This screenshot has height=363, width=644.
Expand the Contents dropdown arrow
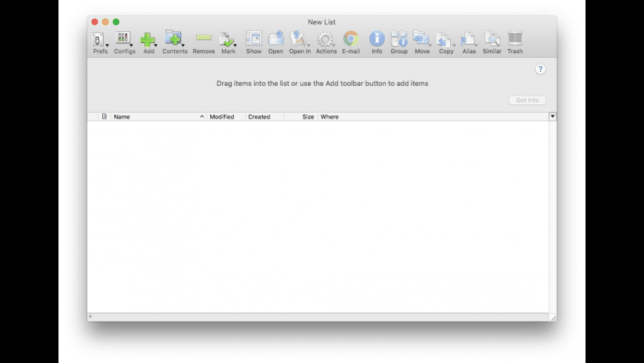[183, 45]
